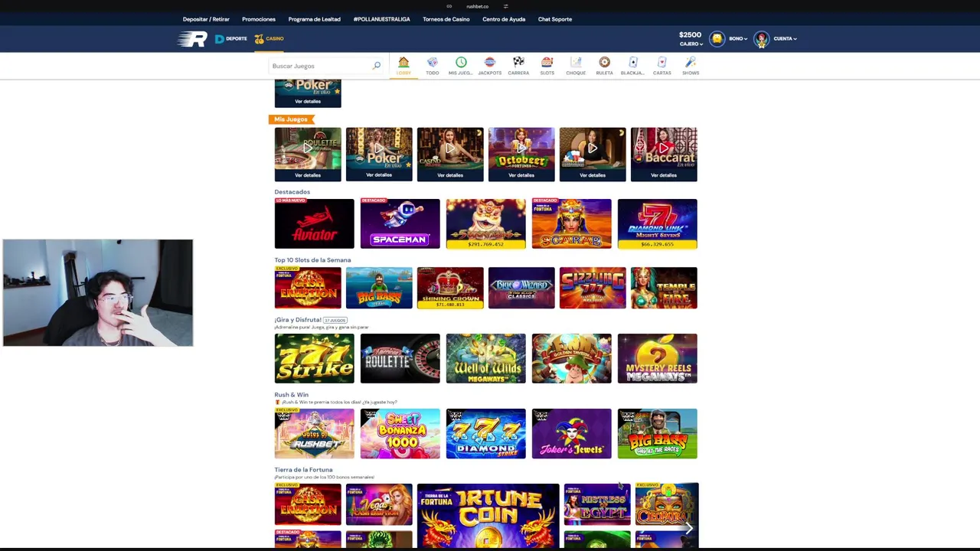This screenshot has width=980, height=551.
Task: Open Big Bass Day at the Races tile
Action: point(658,433)
